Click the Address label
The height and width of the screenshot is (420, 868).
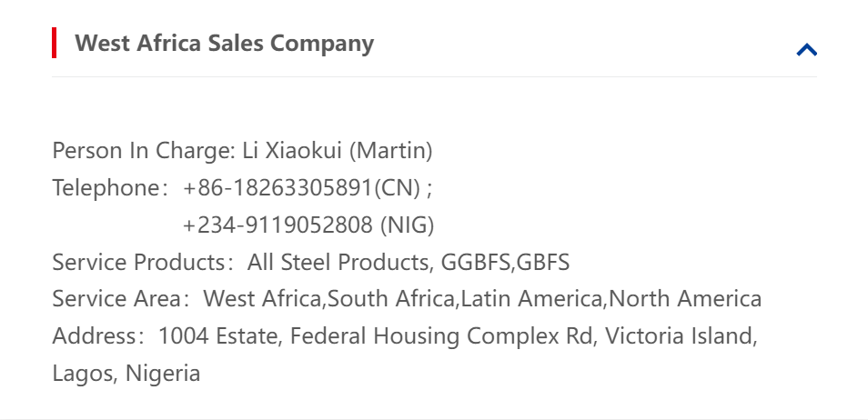pos(94,336)
